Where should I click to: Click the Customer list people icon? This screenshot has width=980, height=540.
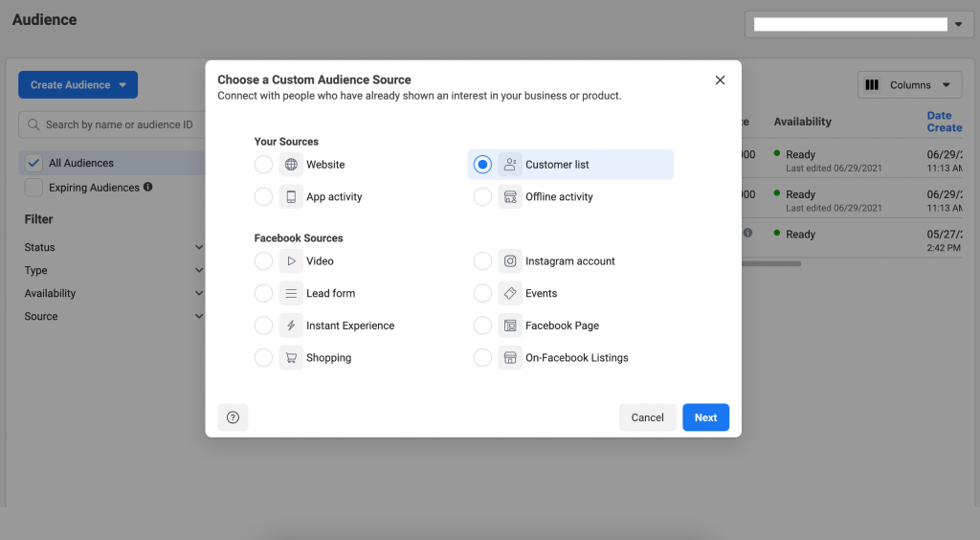510,165
